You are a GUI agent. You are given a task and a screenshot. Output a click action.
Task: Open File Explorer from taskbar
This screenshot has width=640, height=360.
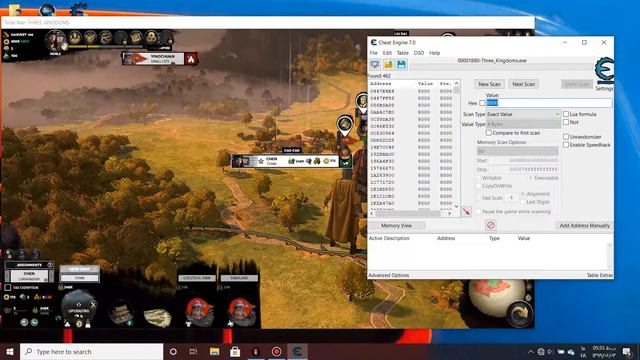(x=214, y=351)
